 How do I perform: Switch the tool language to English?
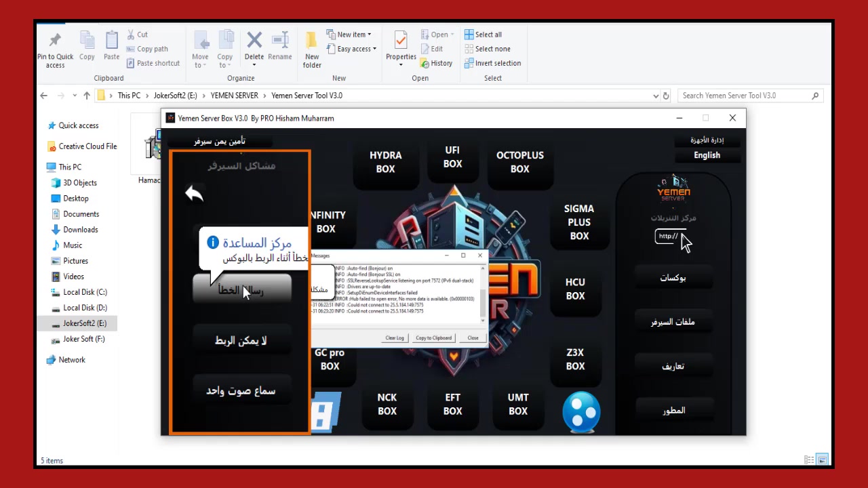[x=707, y=155]
